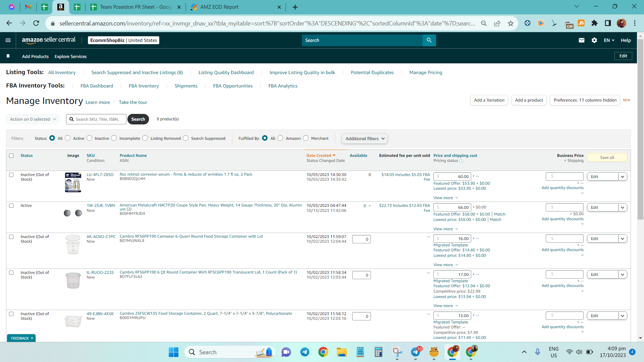Click the share page icon in address bar
Image resolution: width=644 pixels, height=362 pixels.
tap(497, 23)
